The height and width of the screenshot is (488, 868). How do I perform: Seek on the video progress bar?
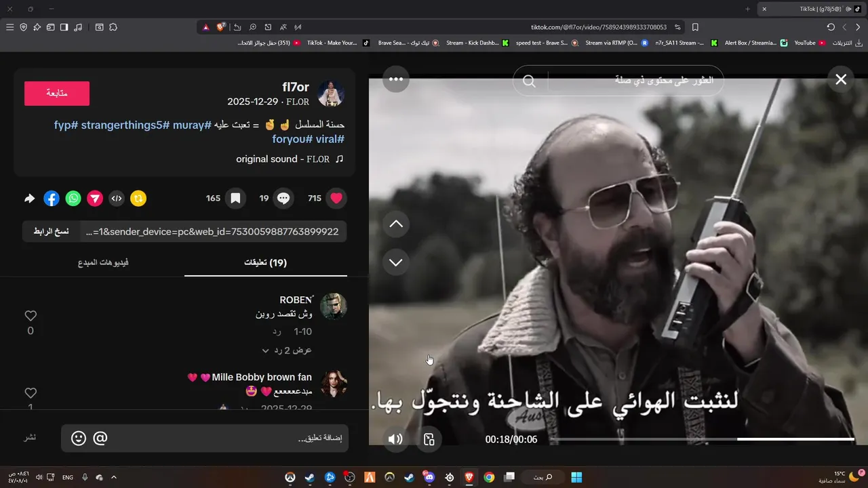(x=702, y=439)
